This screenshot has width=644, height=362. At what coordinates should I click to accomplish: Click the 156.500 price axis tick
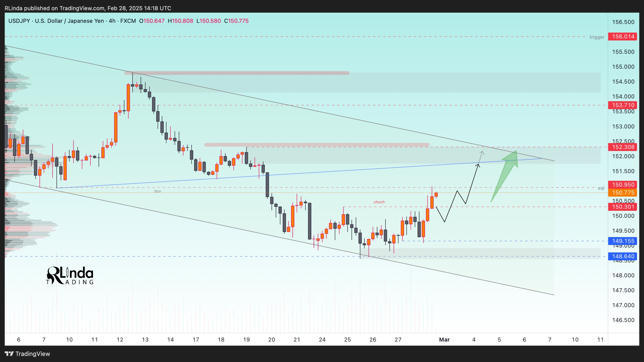pos(623,22)
